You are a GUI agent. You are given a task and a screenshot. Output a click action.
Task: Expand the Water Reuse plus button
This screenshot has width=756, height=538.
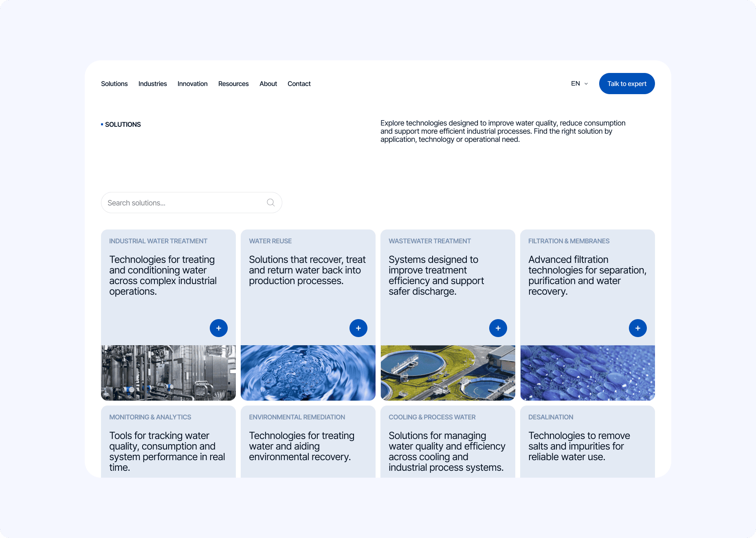coord(358,328)
